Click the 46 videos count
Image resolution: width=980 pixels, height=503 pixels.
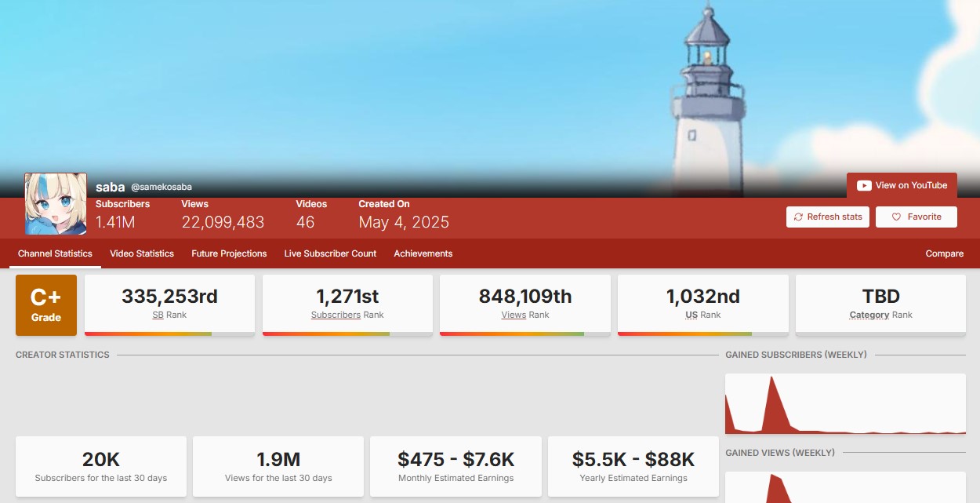(x=305, y=222)
